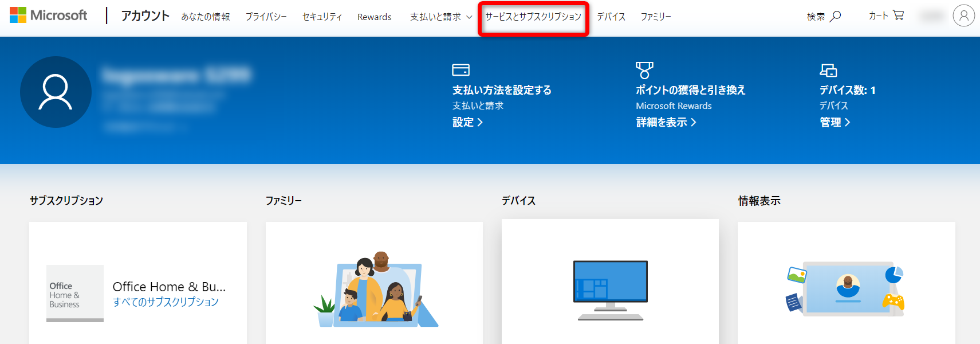980x344 pixels.
Task: Click the アカウント heading link
Action: click(x=145, y=15)
